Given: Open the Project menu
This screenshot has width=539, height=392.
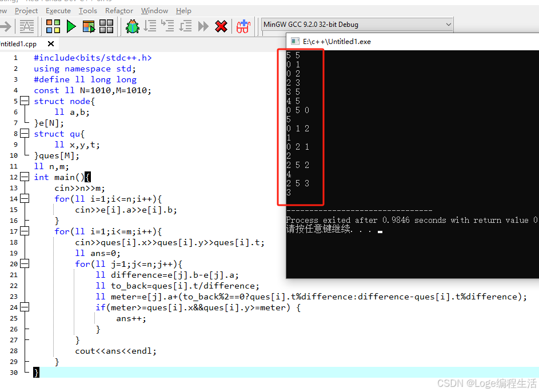Looking at the screenshot, I should click(x=26, y=11).
